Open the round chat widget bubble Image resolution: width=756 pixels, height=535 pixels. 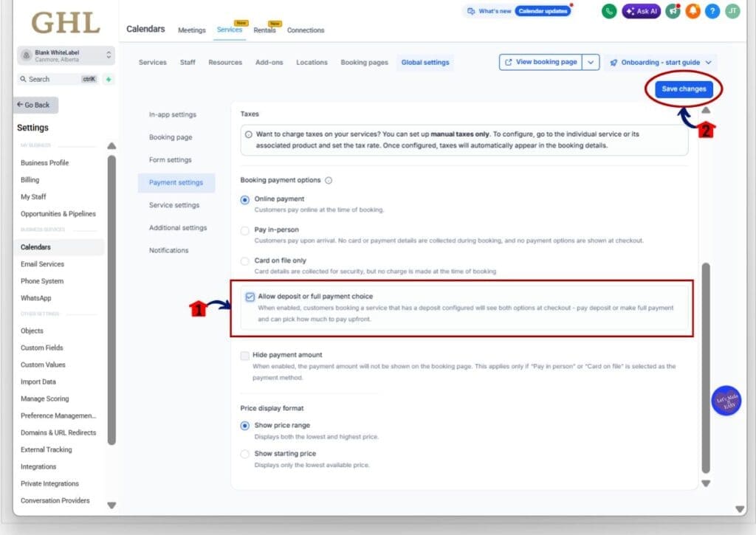726,400
